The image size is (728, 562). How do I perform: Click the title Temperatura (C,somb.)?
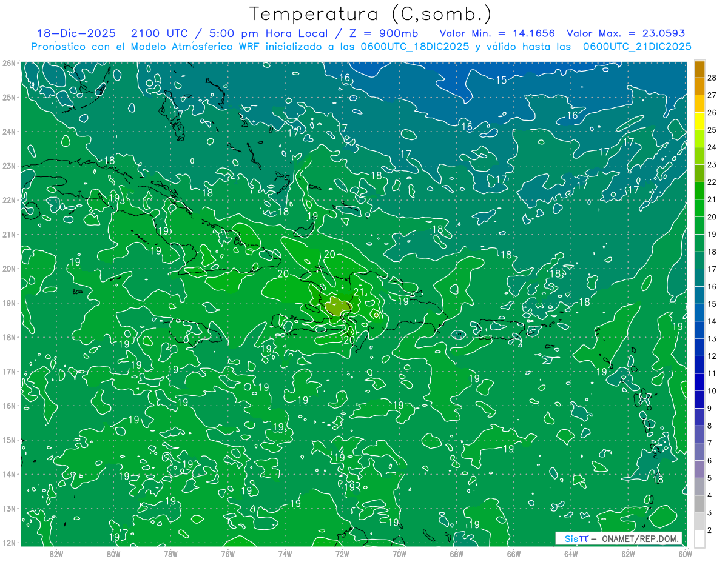point(370,13)
